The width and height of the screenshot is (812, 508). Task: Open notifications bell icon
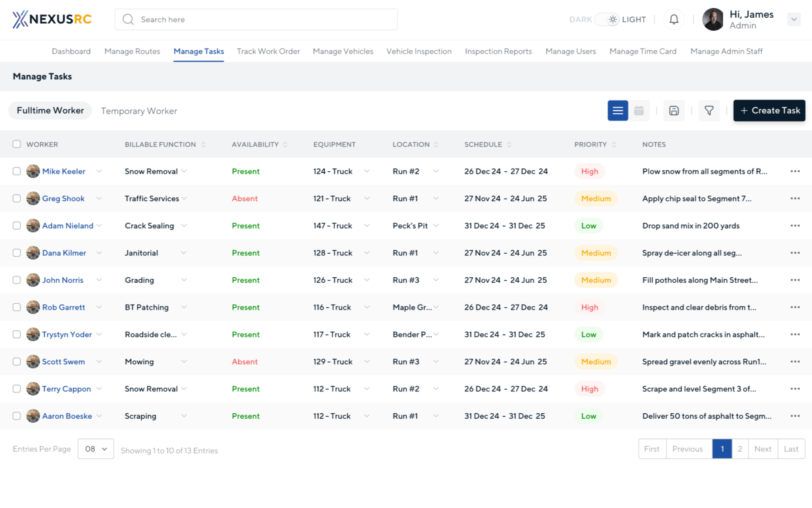673,19
